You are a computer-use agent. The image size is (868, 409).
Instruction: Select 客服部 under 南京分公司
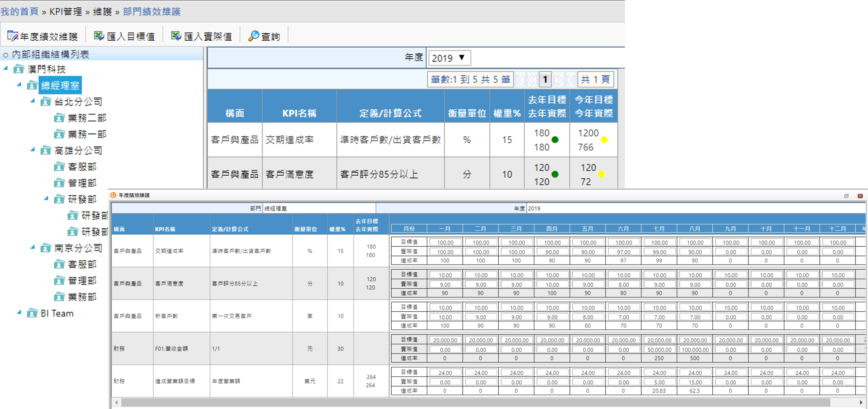pyautogui.click(x=82, y=264)
